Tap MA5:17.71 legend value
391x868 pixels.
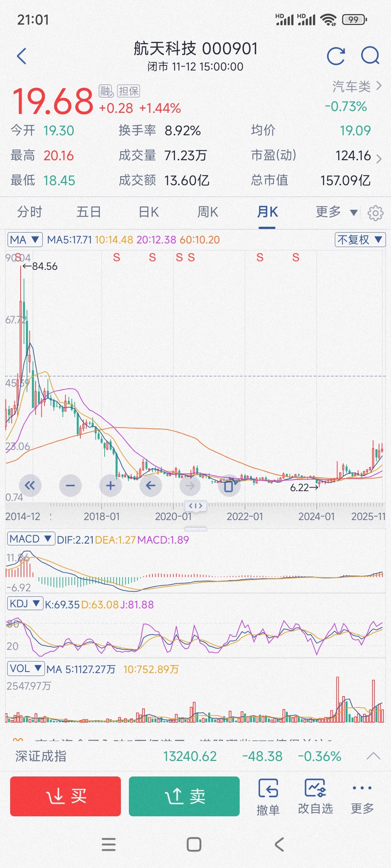coord(70,240)
